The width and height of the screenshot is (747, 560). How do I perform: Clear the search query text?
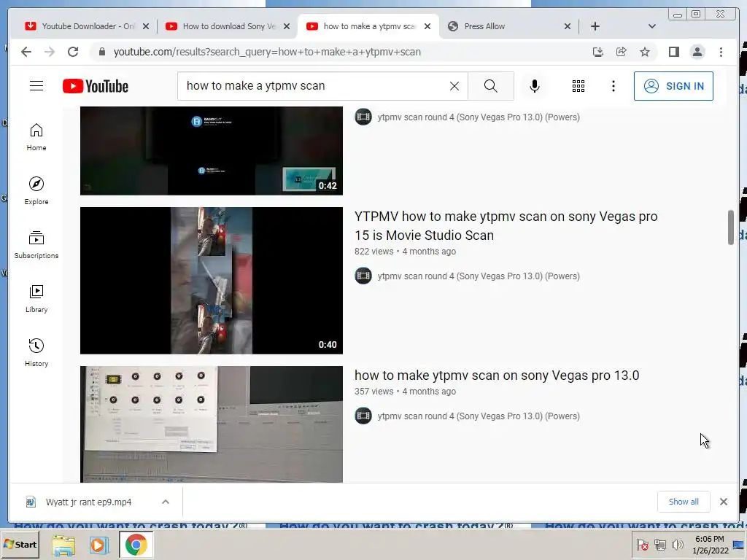(454, 86)
